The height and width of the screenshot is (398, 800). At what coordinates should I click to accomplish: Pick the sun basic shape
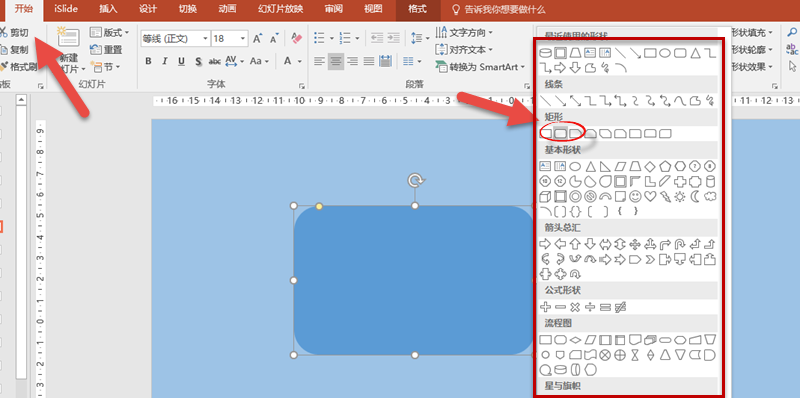pyautogui.click(x=680, y=196)
